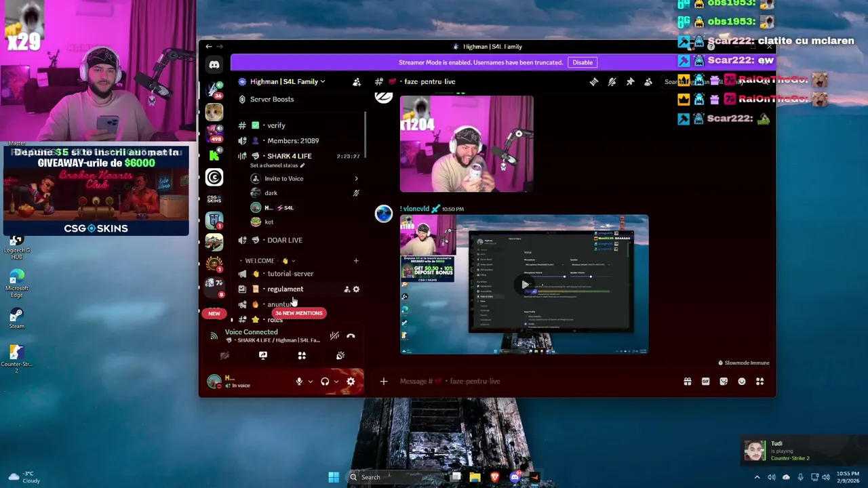Create a channel with WELCOME plus icon
Image resolution: width=868 pixels, height=488 pixels.
coord(356,260)
